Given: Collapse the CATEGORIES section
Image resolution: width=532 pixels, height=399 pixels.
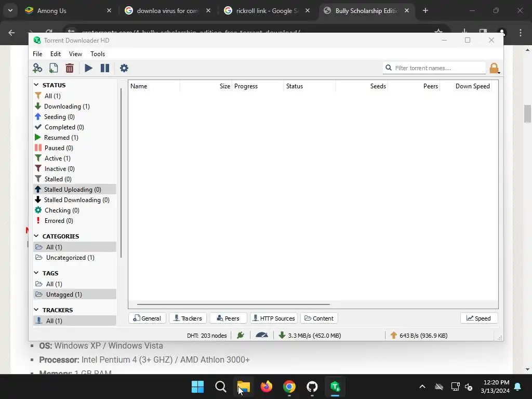Looking at the screenshot, I should click(x=36, y=236).
